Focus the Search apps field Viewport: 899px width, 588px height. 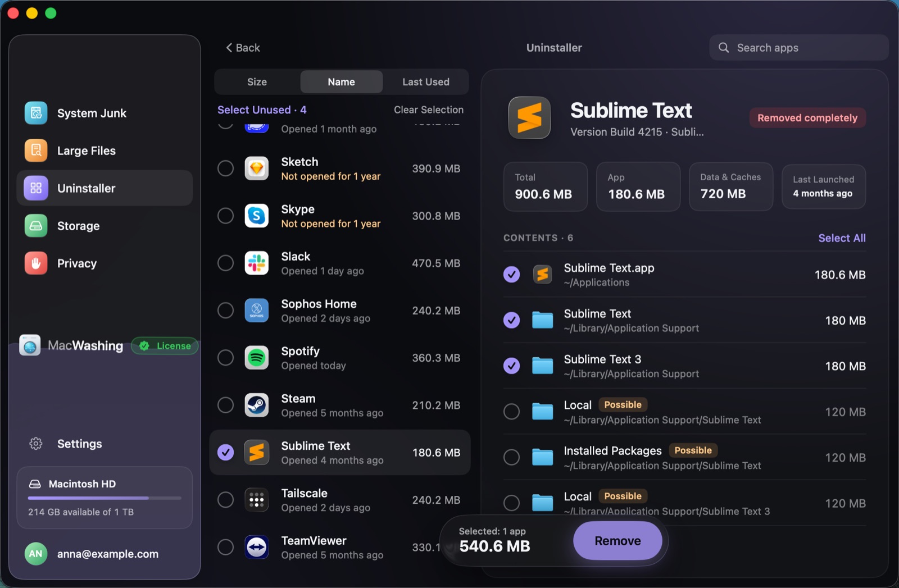click(798, 48)
